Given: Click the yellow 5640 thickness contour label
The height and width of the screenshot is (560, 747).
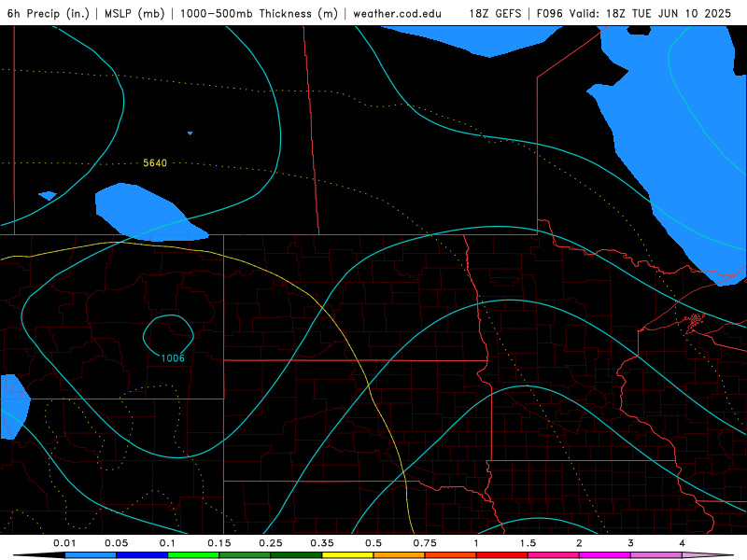Looking at the screenshot, I should (x=155, y=162).
